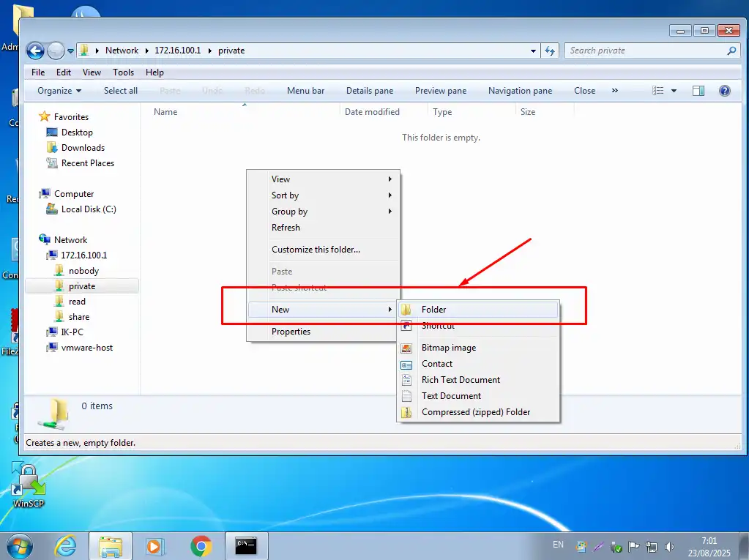
Task: Open the Organize dropdown menu
Action: point(59,91)
